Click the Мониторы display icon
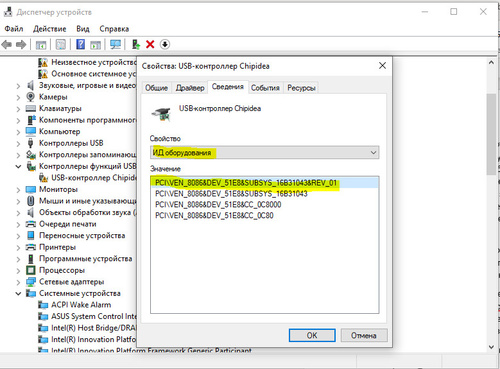Viewport: 500px width, 369px height. (x=31, y=189)
